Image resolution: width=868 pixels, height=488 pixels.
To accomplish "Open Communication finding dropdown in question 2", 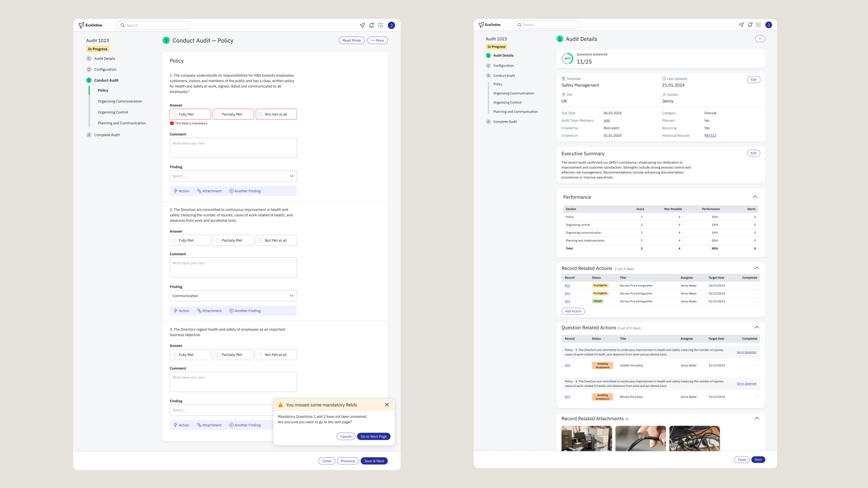I will tap(233, 296).
